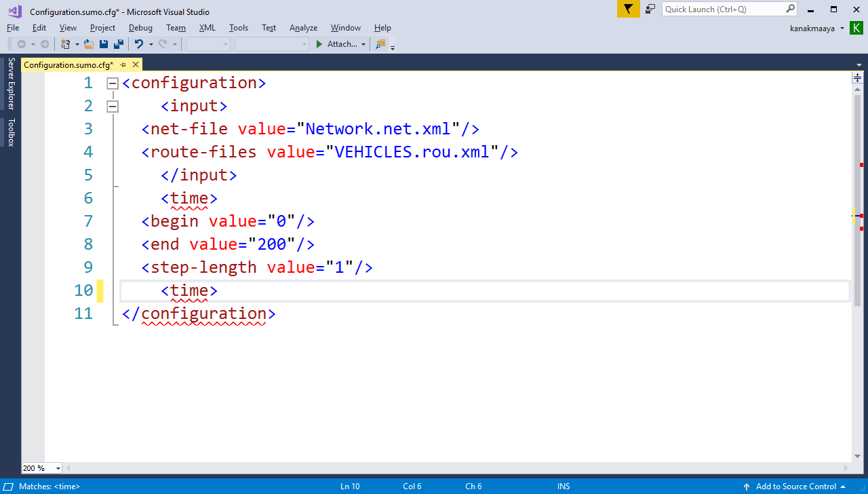Click the horizontal scrollbar left arrow
The width and height of the screenshot is (868, 494).
coord(68,468)
